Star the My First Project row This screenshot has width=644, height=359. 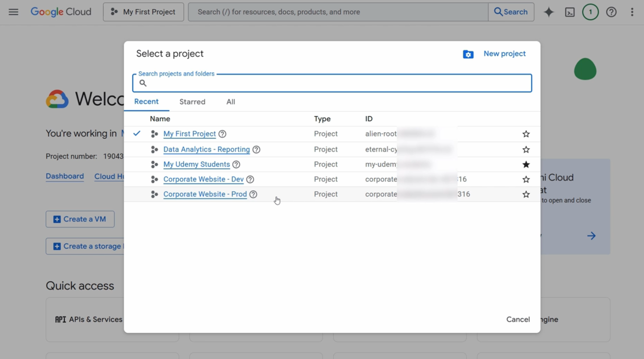click(526, 134)
